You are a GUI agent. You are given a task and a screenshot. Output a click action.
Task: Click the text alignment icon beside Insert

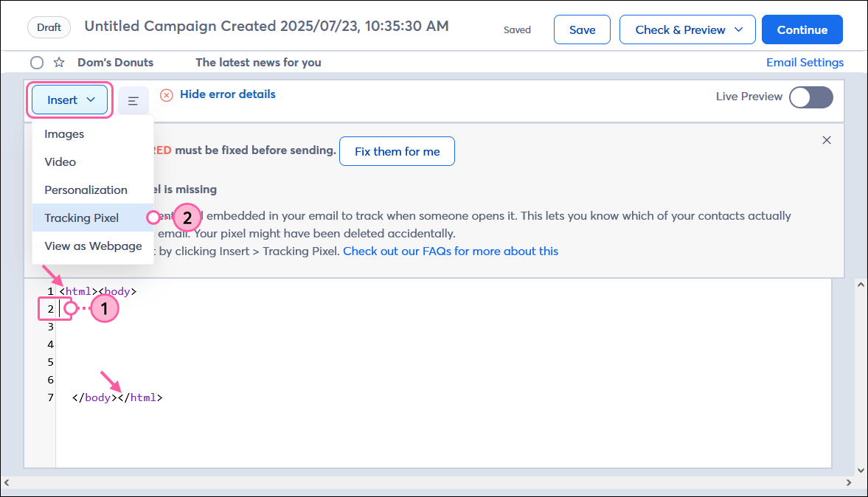tap(133, 100)
